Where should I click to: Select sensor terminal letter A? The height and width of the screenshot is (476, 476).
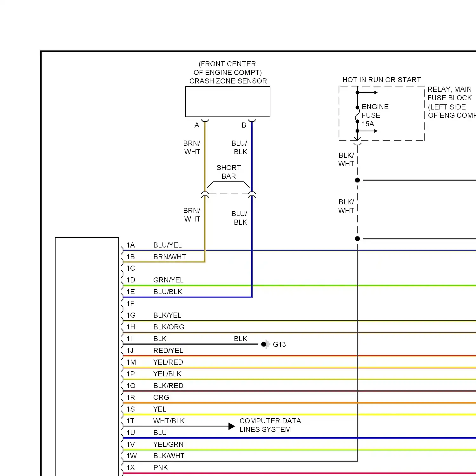197,125
